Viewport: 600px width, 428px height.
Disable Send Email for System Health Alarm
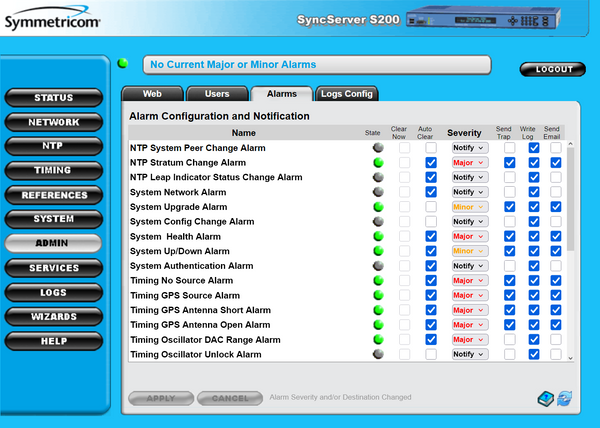point(556,237)
